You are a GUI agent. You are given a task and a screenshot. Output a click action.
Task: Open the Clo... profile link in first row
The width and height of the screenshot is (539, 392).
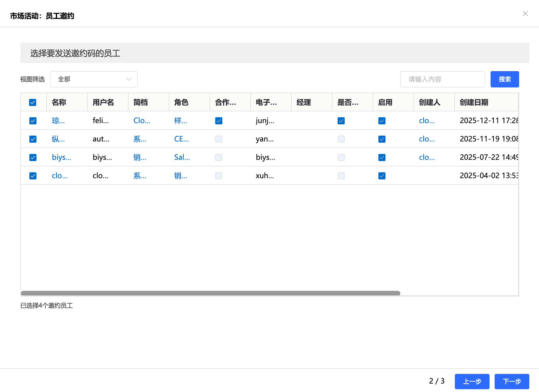pos(142,121)
